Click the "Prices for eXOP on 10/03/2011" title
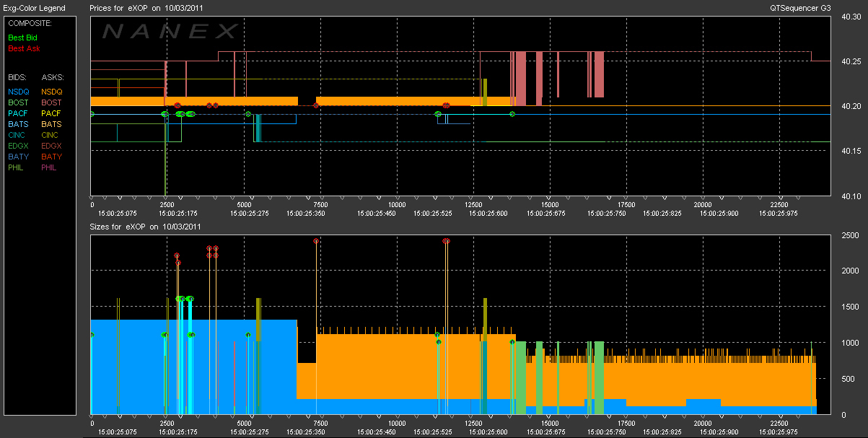 tap(145, 8)
